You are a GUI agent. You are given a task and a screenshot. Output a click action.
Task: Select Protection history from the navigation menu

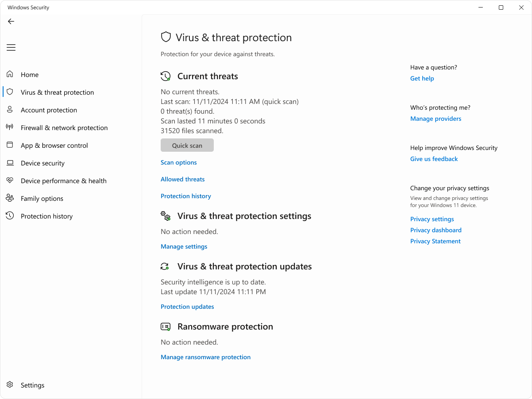[46, 216]
